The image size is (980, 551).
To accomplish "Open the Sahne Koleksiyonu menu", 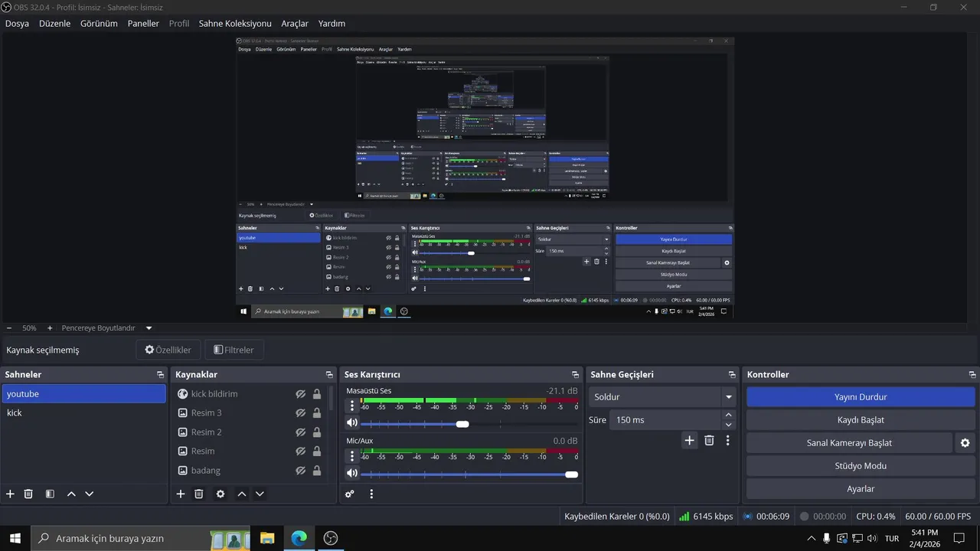I will (235, 24).
